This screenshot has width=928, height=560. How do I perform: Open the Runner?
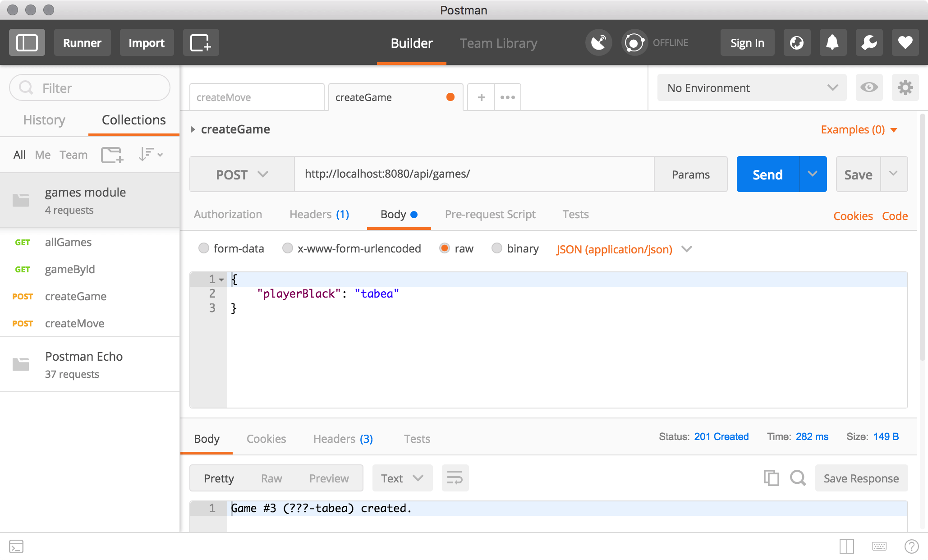pyautogui.click(x=82, y=43)
